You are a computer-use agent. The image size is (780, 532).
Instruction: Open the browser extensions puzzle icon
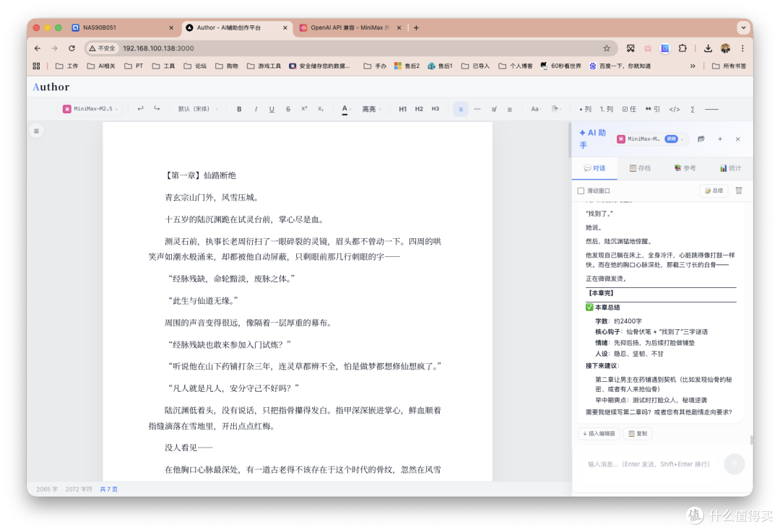(x=682, y=48)
